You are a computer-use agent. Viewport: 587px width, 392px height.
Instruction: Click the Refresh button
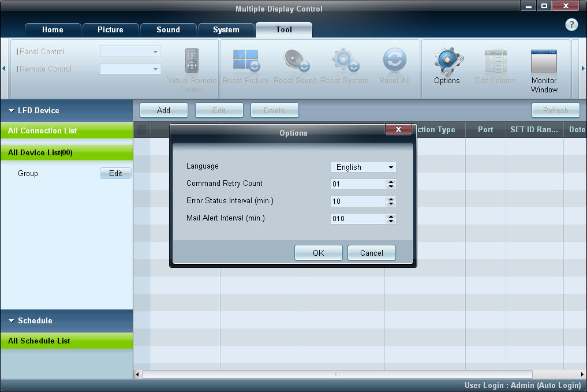pyautogui.click(x=556, y=110)
